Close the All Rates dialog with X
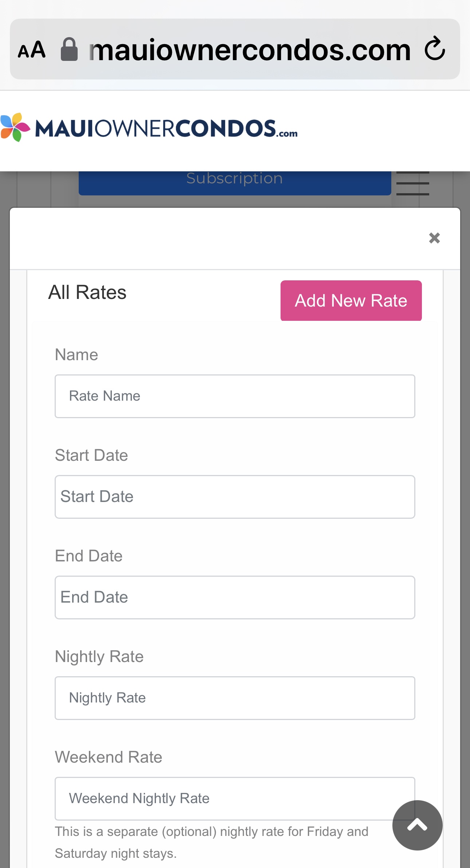The height and width of the screenshot is (868, 470). [434, 238]
